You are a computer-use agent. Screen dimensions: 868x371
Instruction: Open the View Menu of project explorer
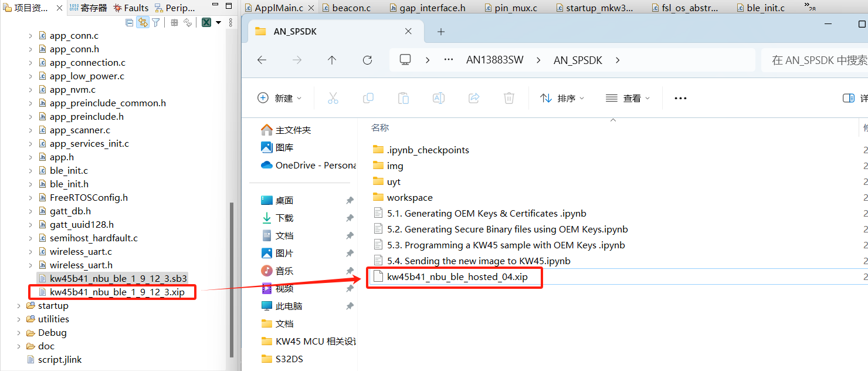click(x=232, y=22)
